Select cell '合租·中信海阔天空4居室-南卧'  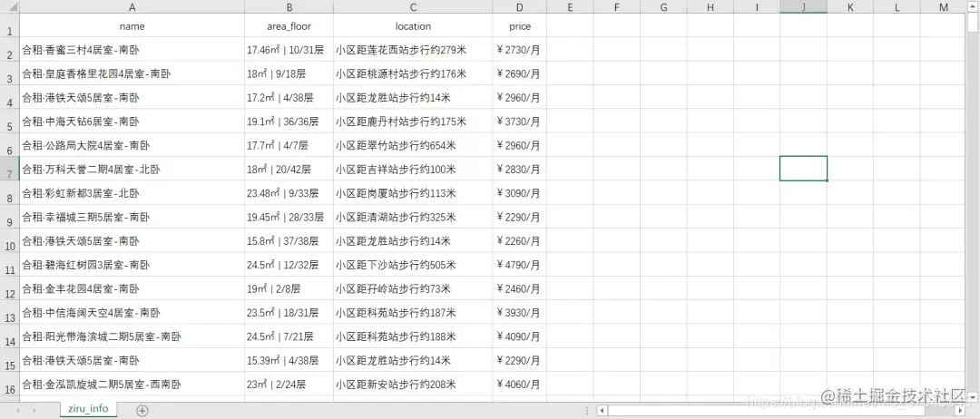click(132, 313)
